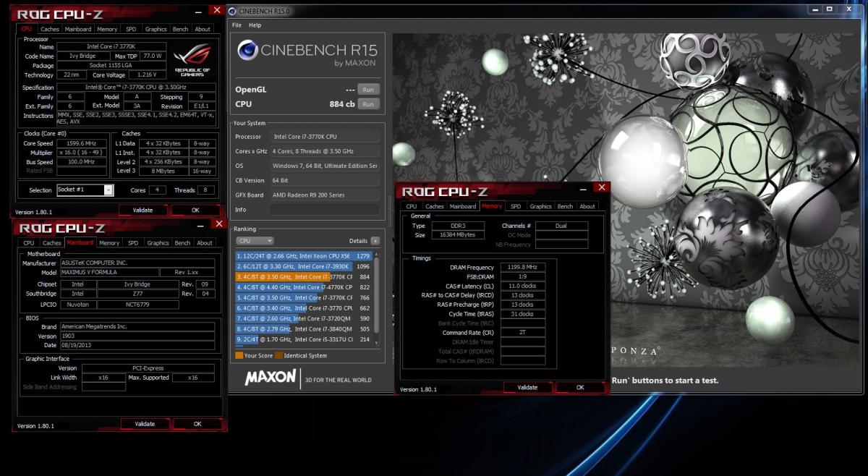Screen dimensions: 868x476
Task: Switch to Graphics tab in the top CPU-Z window
Action: [x=156, y=29]
